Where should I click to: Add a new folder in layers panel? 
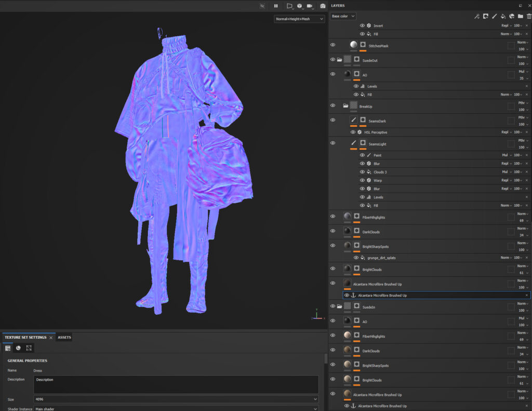tap(521, 17)
